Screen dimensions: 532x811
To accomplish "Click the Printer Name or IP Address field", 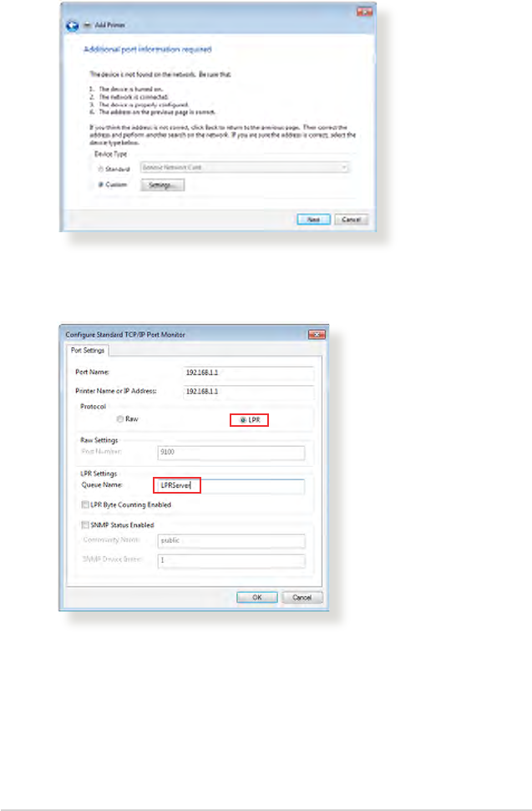I will [x=248, y=392].
